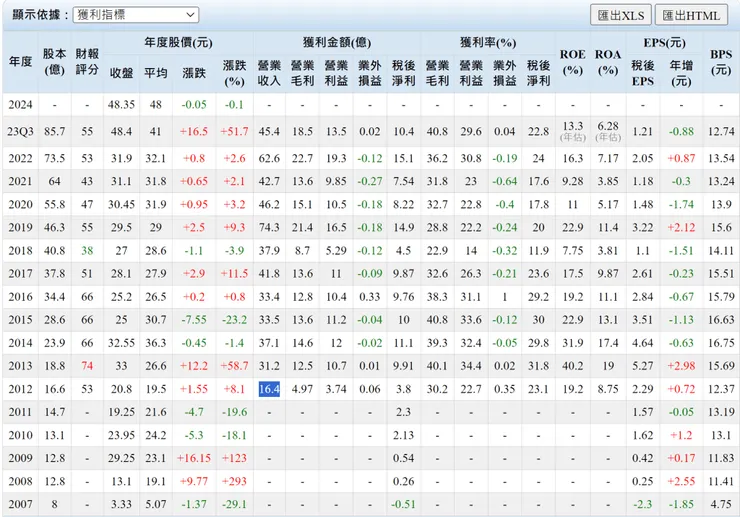Click the 2024 closing price 48.35
Screen dimensions: 740x517
(x=121, y=104)
